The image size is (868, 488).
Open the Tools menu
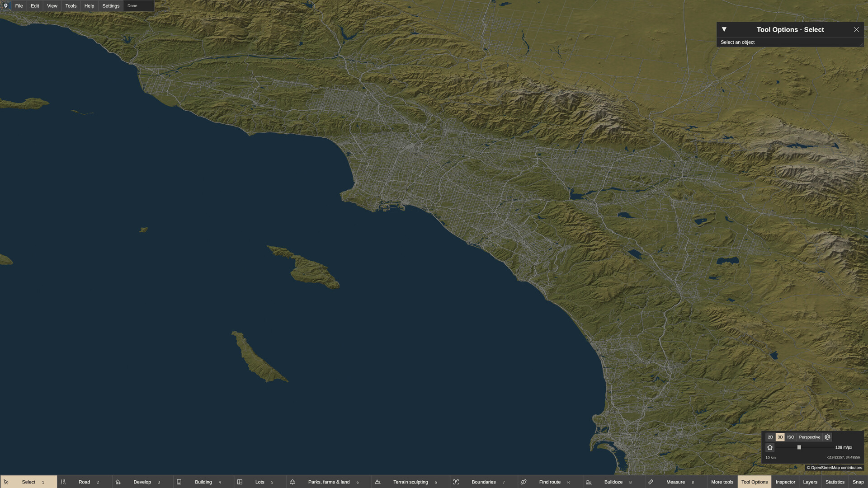(71, 6)
